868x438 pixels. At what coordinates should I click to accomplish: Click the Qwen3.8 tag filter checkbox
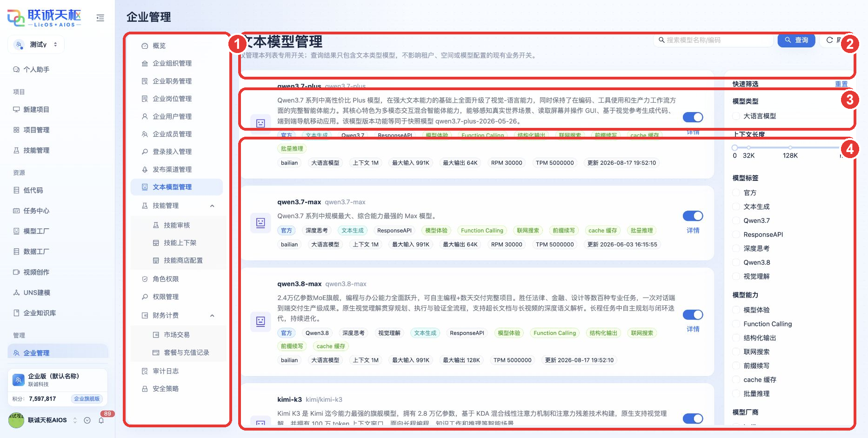point(736,262)
